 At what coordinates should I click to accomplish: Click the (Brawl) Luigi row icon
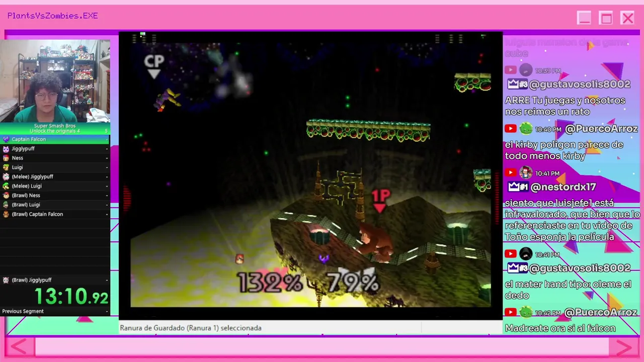tap(6, 205)
